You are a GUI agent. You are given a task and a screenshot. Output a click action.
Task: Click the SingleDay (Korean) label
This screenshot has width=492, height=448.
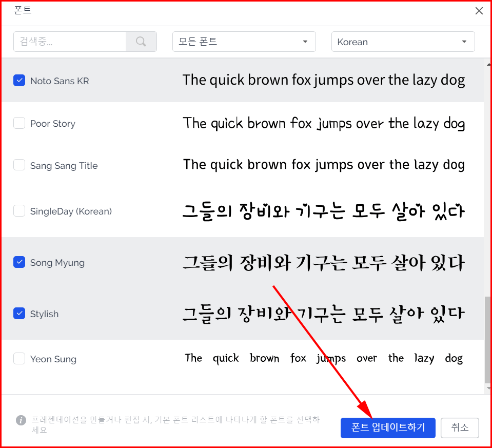71,211
